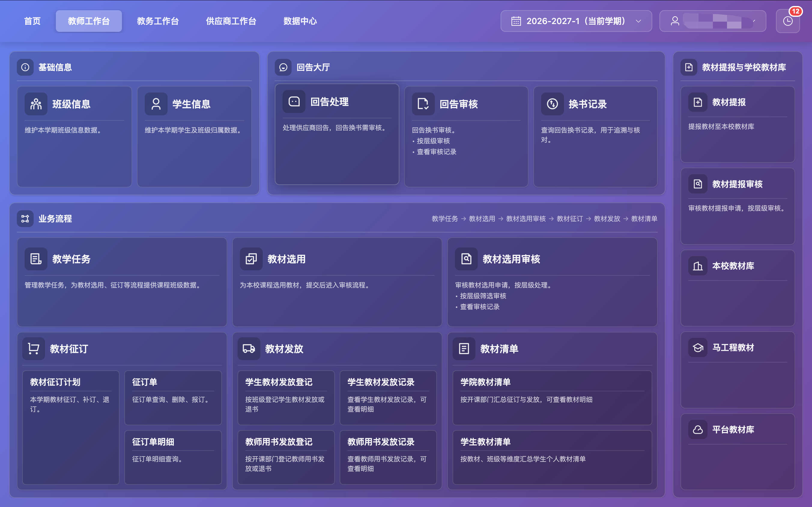The image size is (812, 507).
Task: Click the 班级信息 people icon
Action: (36, 104)
